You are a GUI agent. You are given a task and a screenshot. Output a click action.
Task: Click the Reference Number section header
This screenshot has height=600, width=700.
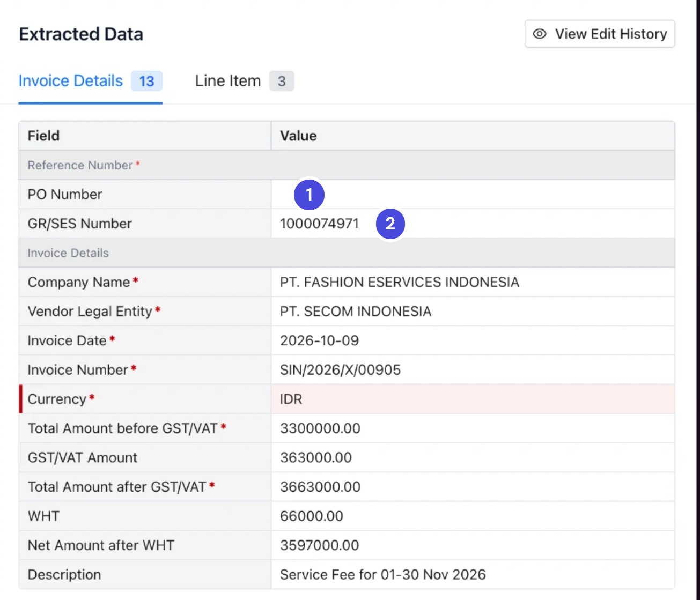(x=347, y=165)
